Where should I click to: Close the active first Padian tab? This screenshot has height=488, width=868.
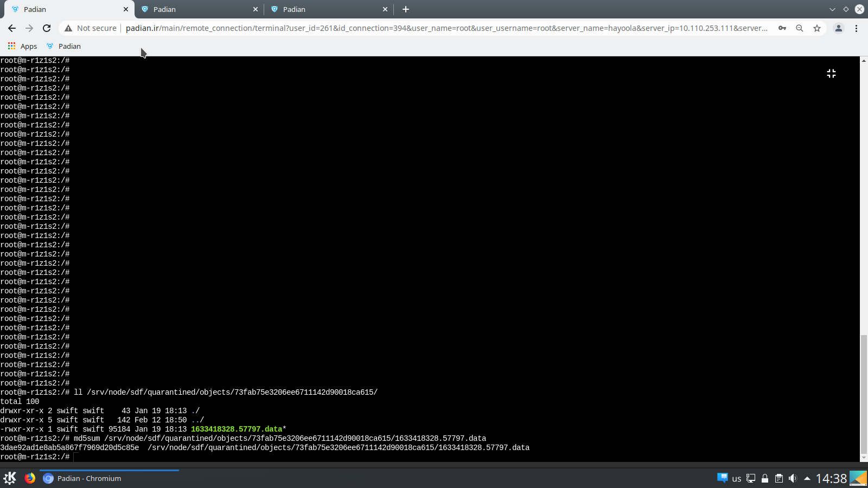click(126, 9)
